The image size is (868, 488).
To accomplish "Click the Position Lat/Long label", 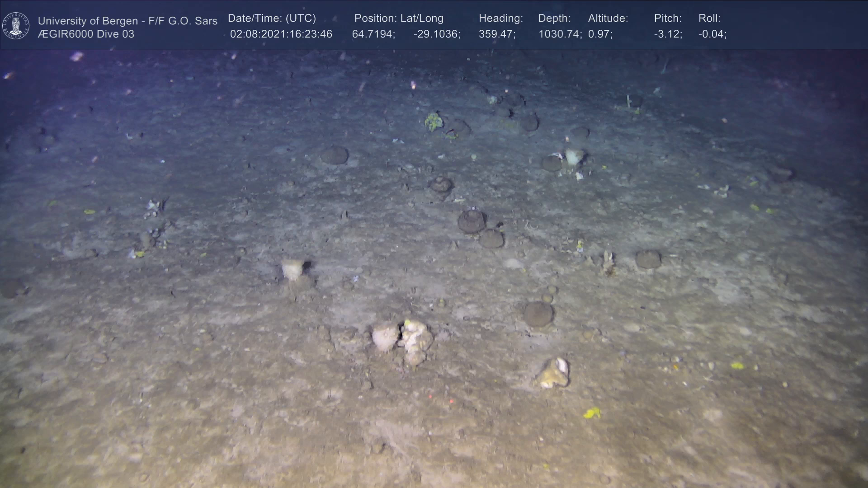I will (398, 19).
